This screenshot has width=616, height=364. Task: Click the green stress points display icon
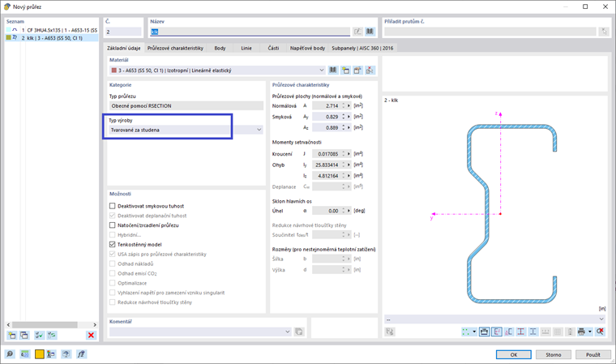click(x=465, y=332)
